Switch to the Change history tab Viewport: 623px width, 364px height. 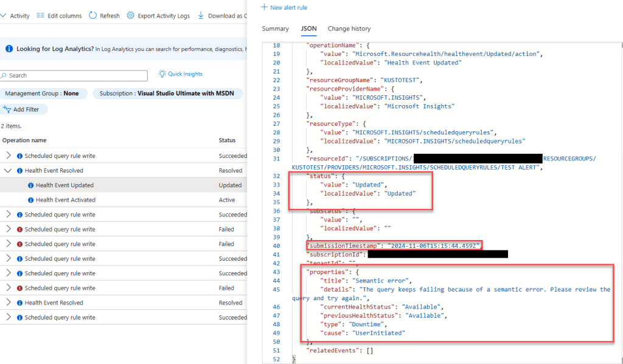tap(349, 29)
